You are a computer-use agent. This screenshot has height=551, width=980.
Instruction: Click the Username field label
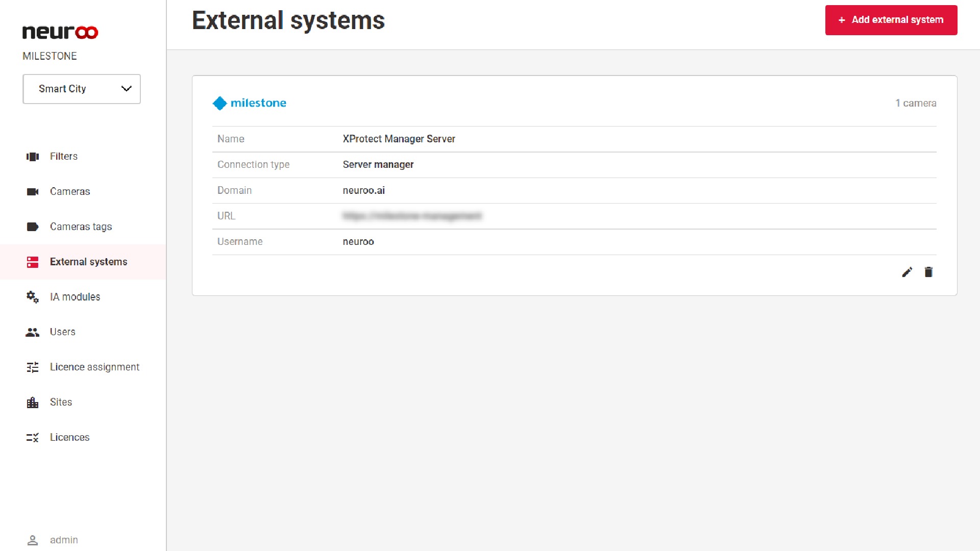240,242
